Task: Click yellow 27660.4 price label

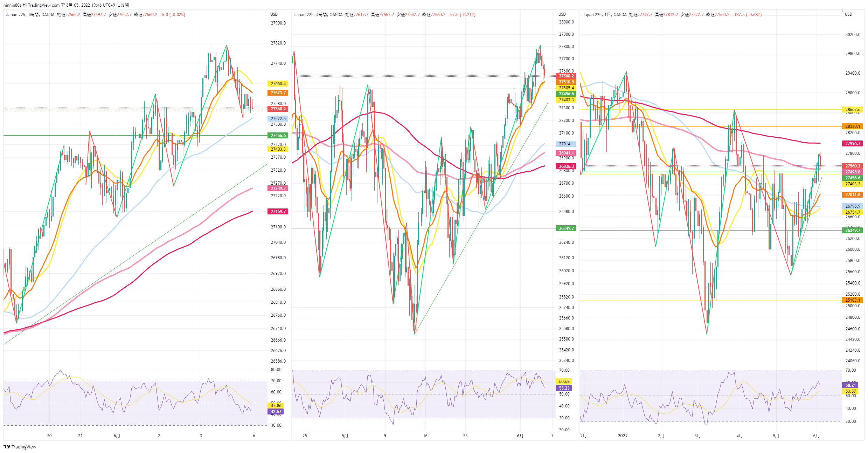Action: pyautogui.click(x=278, y=84)
